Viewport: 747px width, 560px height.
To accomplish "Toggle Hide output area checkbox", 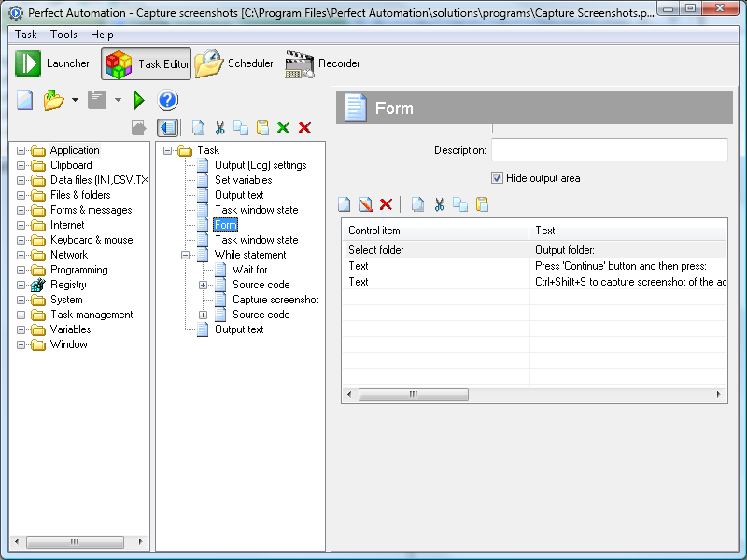I will (497, 178).
